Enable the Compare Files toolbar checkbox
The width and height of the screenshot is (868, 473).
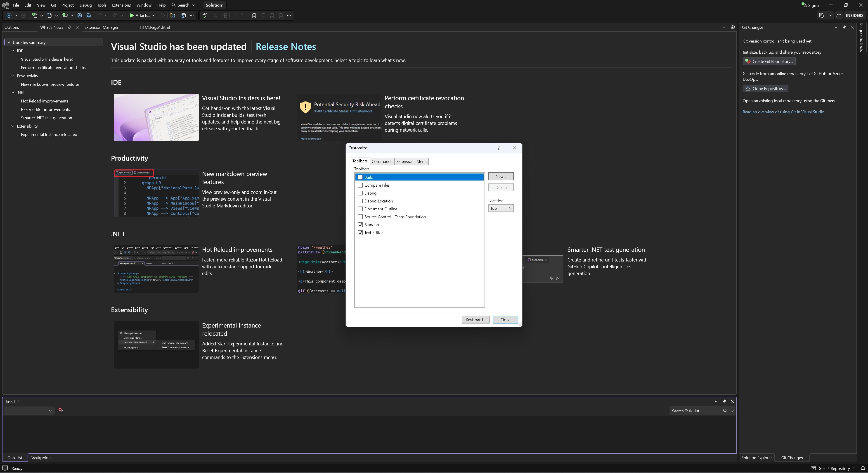pyautogui.click(x=360, y=185)
